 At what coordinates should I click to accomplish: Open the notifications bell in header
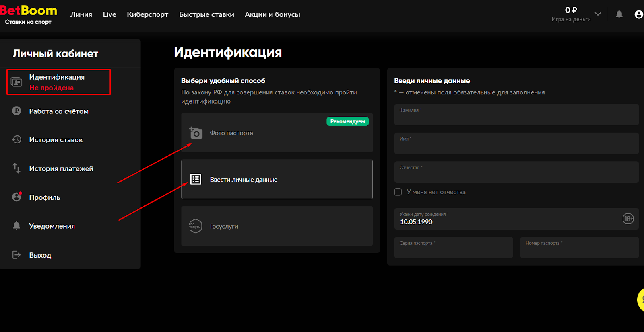(x=619, y=14)
